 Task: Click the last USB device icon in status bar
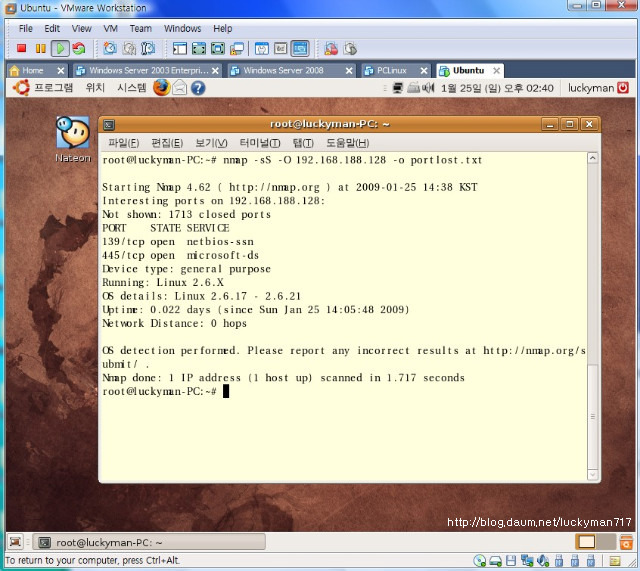coord(590,561)
